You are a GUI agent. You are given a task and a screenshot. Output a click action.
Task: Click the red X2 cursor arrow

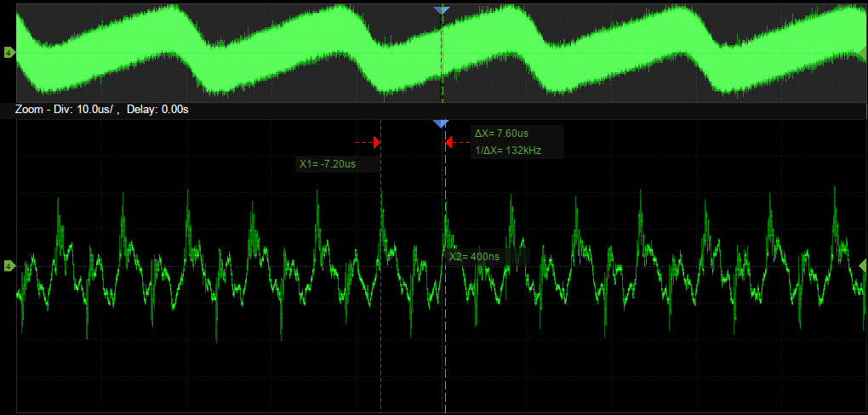(x=448, y=143)
